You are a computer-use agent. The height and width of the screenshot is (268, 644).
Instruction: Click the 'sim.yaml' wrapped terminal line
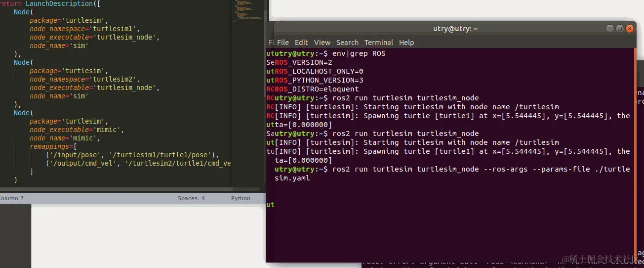(x=292, y=178)
